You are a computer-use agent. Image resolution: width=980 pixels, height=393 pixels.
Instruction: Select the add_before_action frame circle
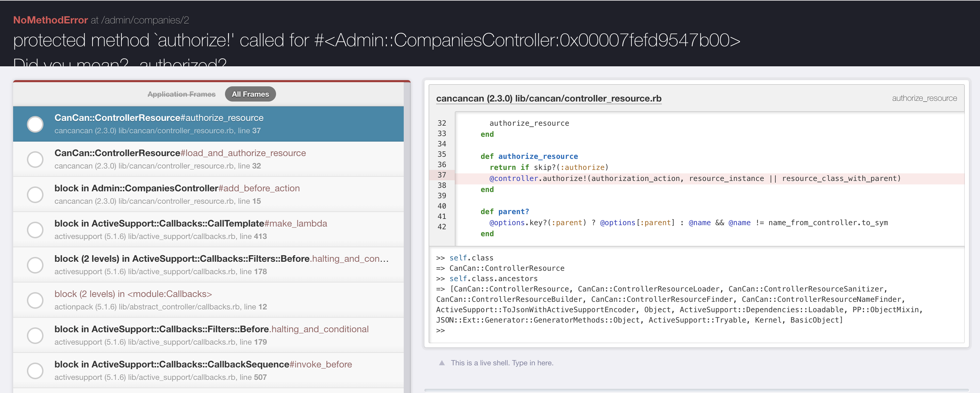tap(35, 194)
